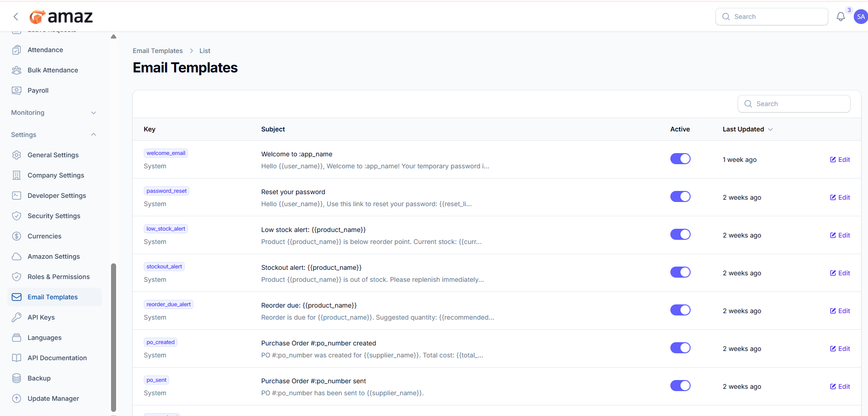The width and height of the screenshot is (868, 416).
Task: Click the Payroll icon in sidebar
Action: [x=17, y=90]
